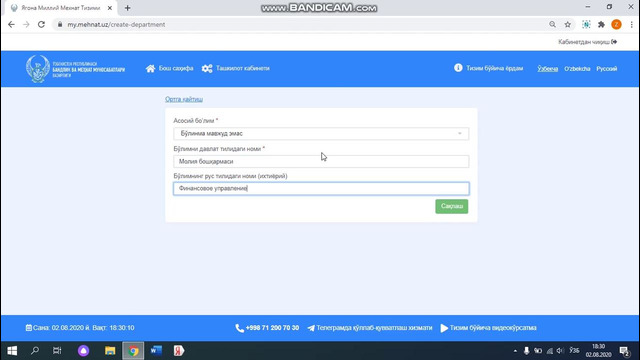Open the Windows Start menu
Image resolution: width=640 pixels, height=360 pixels.
coord(12,351)
